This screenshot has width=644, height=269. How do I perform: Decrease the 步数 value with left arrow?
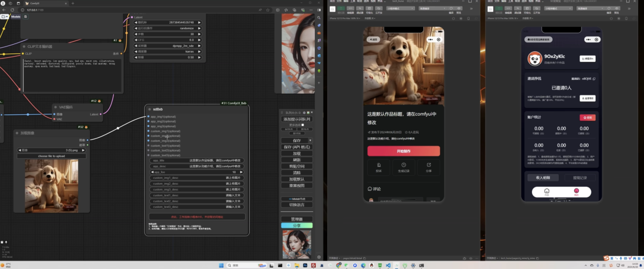point(136,34)
